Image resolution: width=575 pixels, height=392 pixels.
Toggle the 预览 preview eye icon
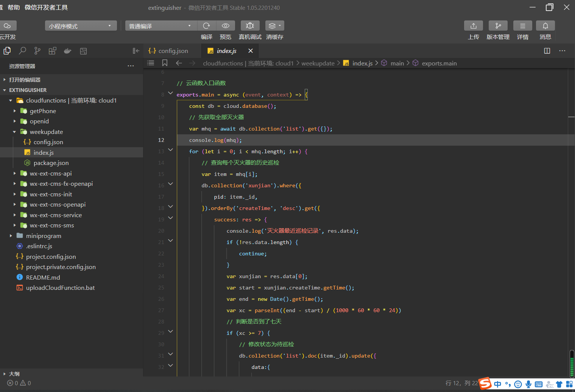coord(225,26)
